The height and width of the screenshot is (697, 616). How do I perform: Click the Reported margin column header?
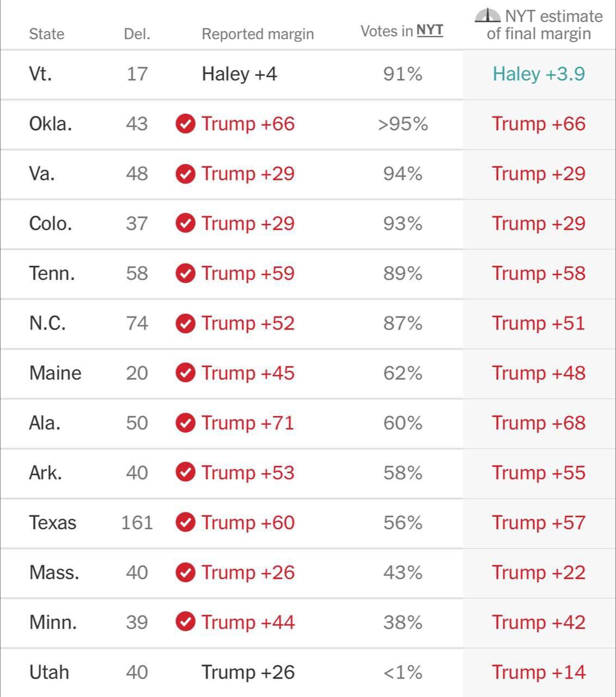[258, 34]
